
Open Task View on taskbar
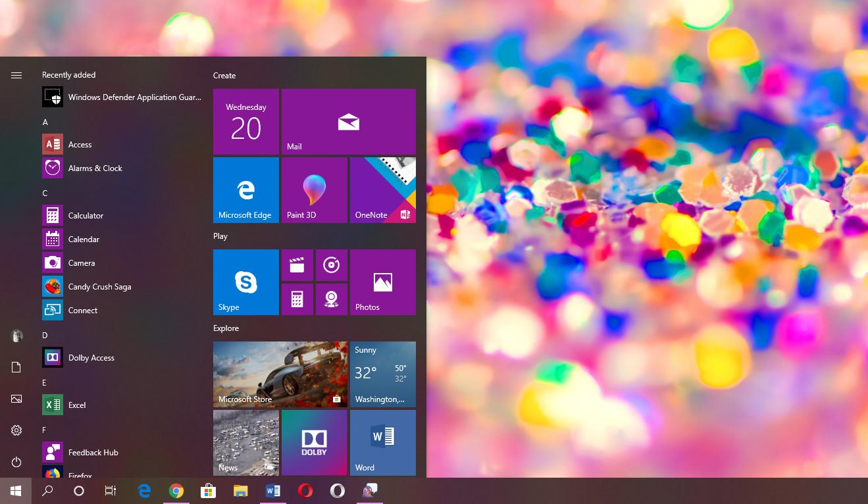(x=111, y=491)
